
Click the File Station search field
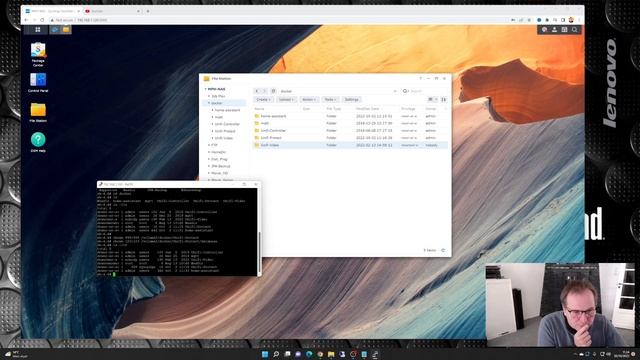(x=424, y=91)
